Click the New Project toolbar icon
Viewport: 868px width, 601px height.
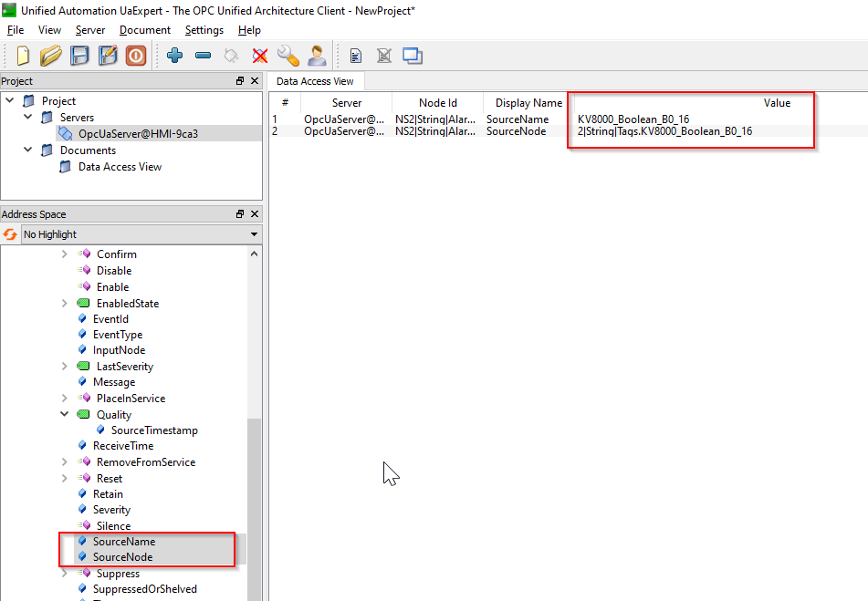tap(23, 56)
